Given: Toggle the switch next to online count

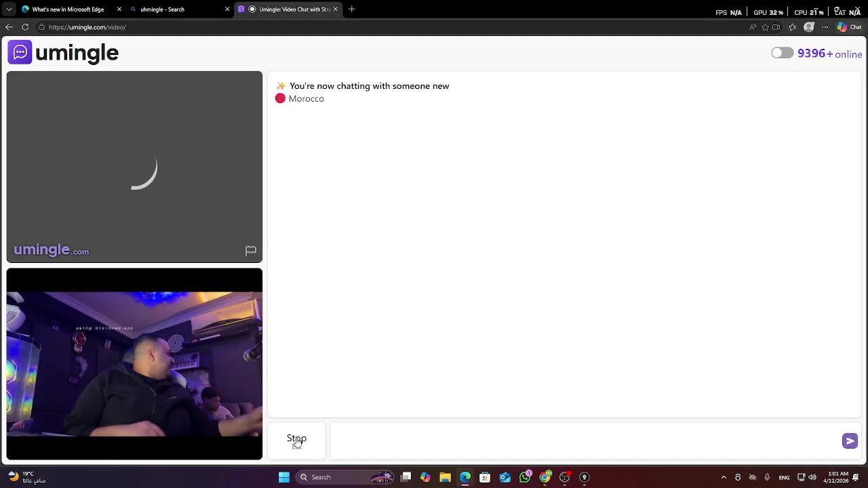Looking at the screenshot, I should click(782, 53).
